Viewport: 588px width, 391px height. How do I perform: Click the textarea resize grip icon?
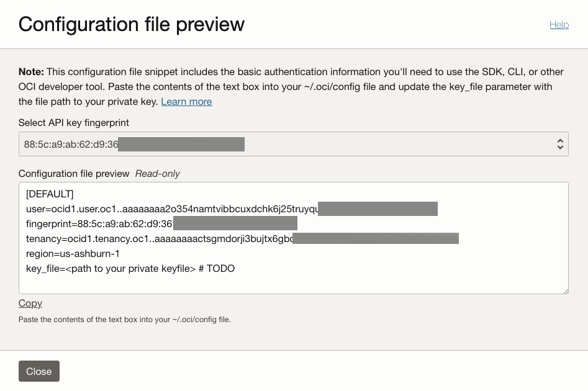pos(565,290)
